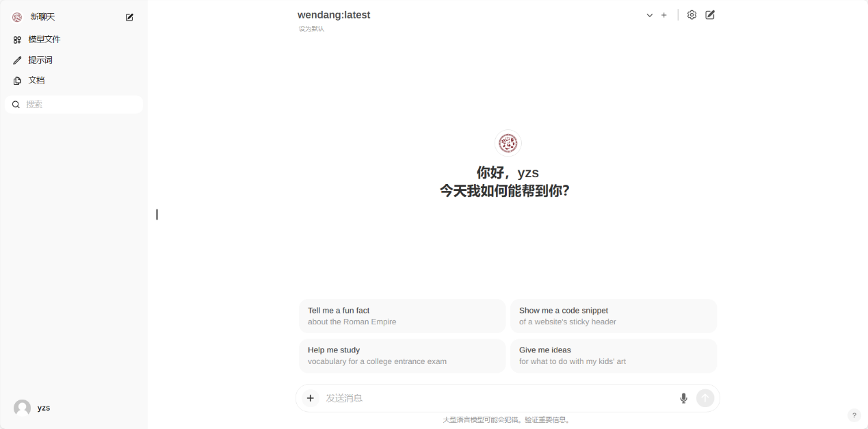Click the center model avatar logo
Viewport: 868px width, 429px height.
coord(508,143)
